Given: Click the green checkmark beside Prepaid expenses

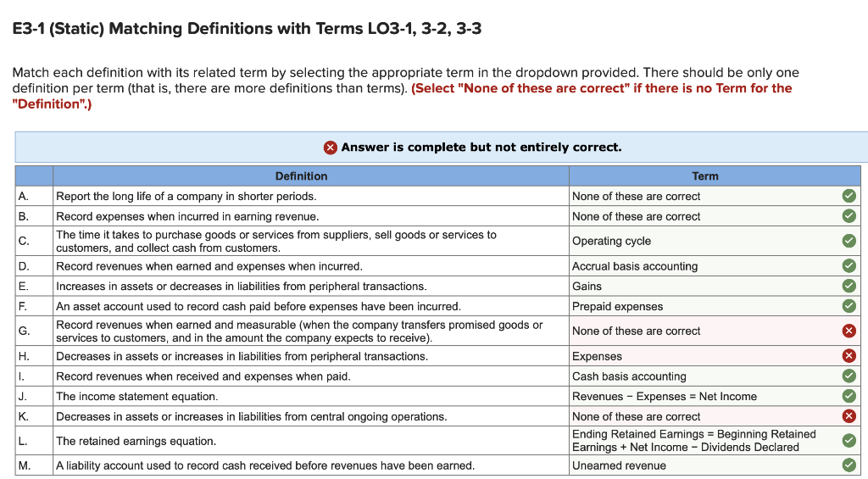Looking at the screenshot, I should tap(849, 306).
